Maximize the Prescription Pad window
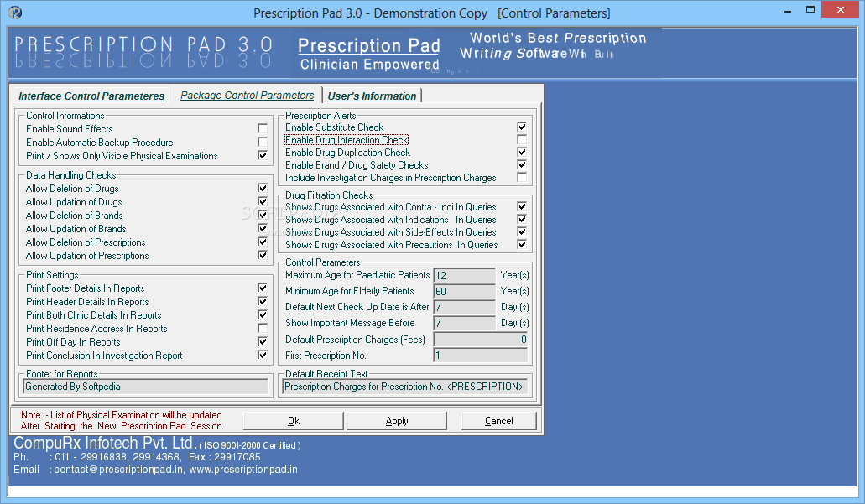Image resolution: width=865 pixels, height=504 pixels. coord(810,10)
